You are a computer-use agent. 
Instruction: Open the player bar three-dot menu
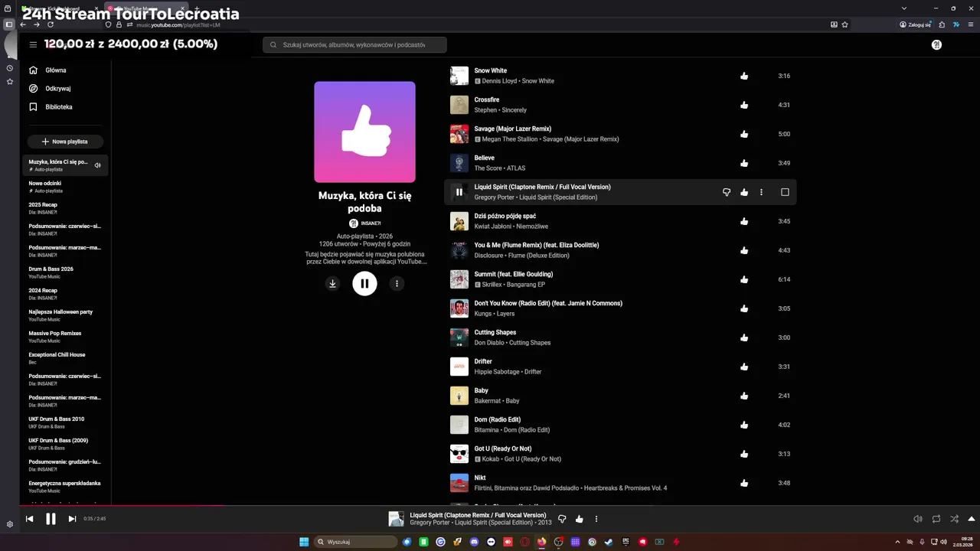pyautogui.click(x=596, y=519)
